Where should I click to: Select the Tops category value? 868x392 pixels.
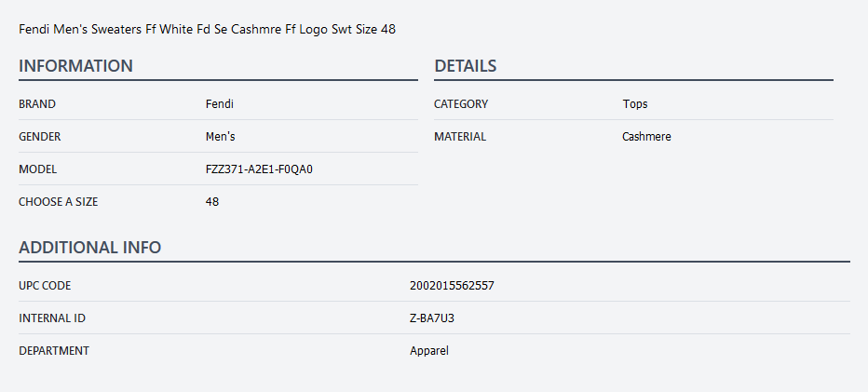[x=635, y=104]
